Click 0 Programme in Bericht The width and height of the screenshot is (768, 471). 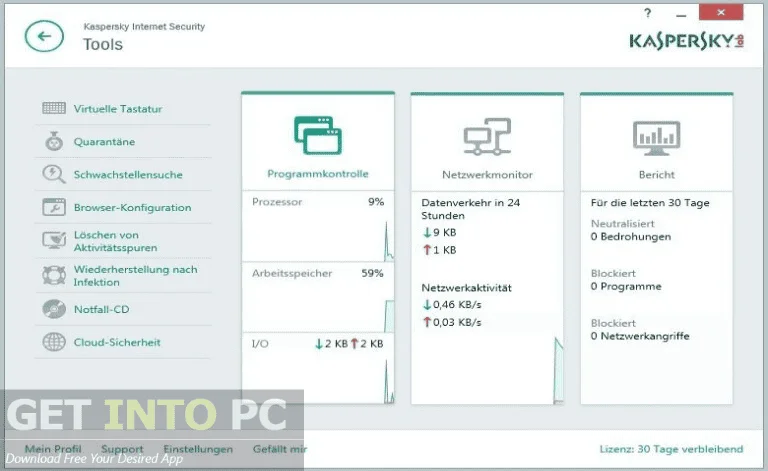click(x=626, y=286)
